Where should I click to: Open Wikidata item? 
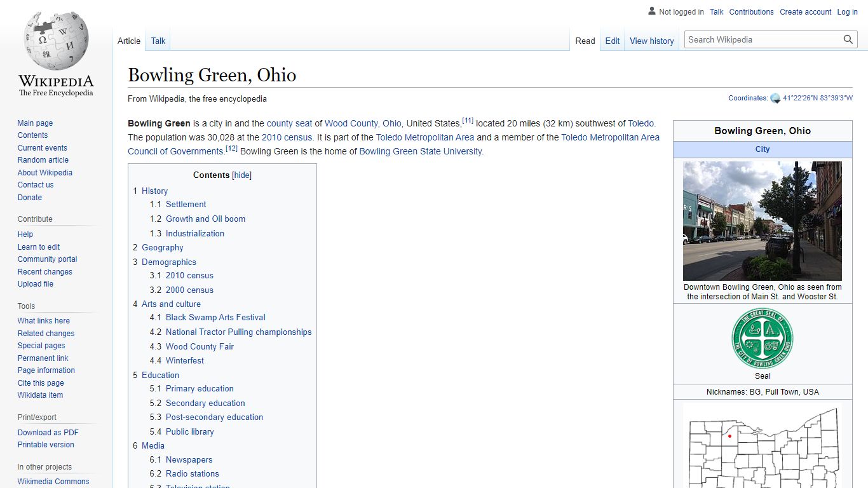40,395
